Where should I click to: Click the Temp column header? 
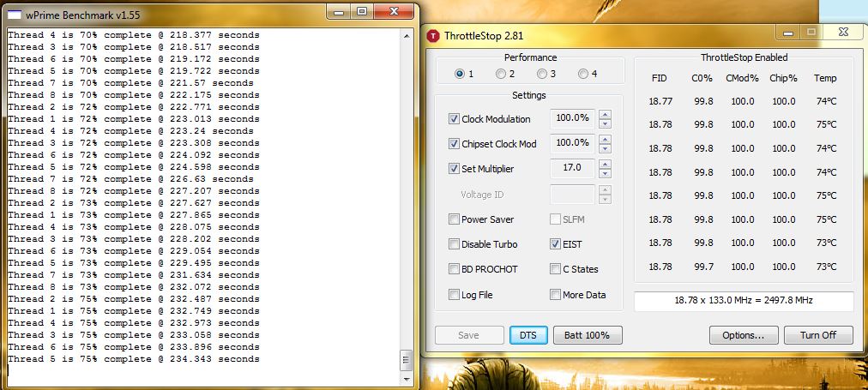click(x=825, y=79)
